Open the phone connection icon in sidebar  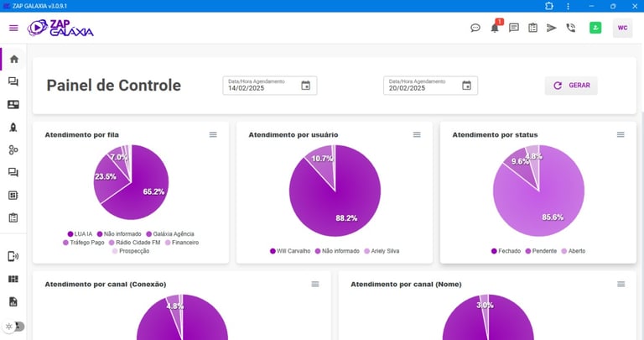click(13, 257)
